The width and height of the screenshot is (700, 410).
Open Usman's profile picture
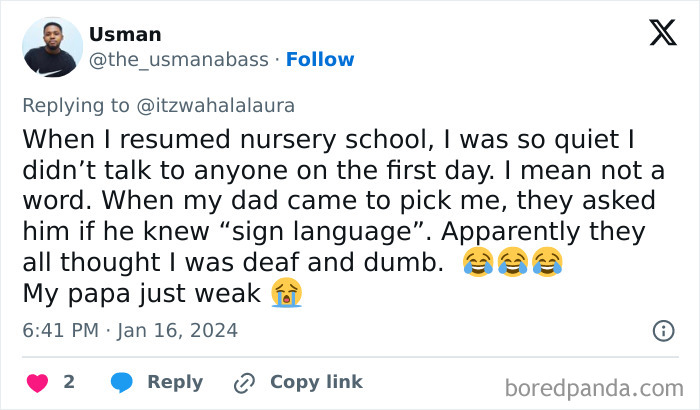pyautogui.click(x=52, y=47)
